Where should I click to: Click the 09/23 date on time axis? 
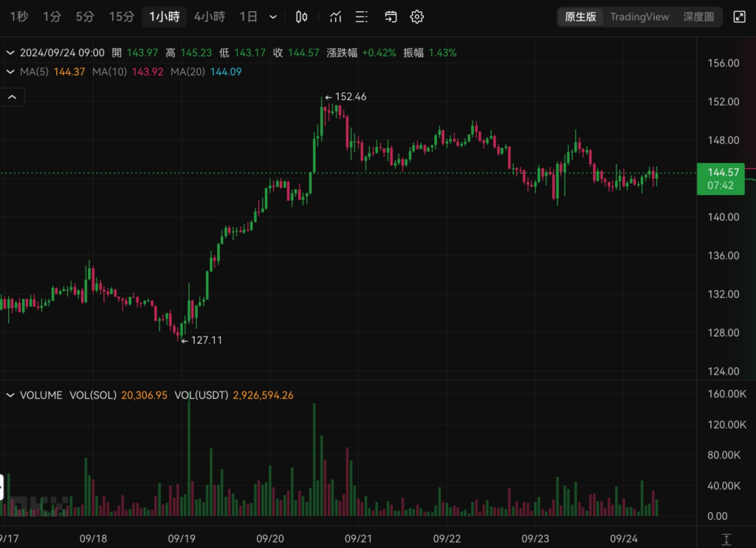coord(535,538)
